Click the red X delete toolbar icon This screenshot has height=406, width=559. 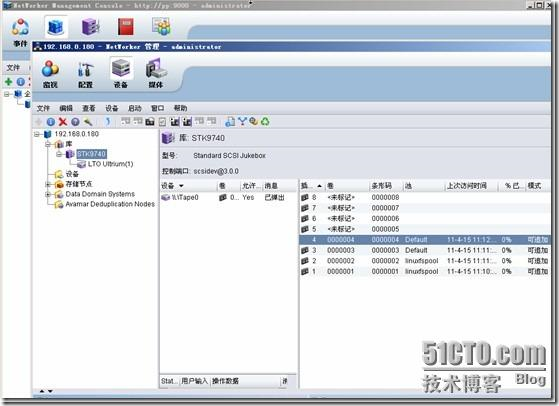63,122
